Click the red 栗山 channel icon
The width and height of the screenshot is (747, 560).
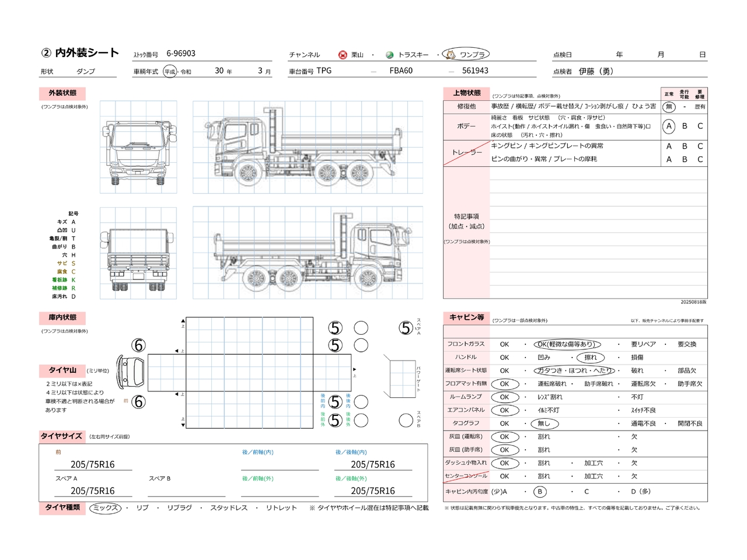(x=343, y=55)
